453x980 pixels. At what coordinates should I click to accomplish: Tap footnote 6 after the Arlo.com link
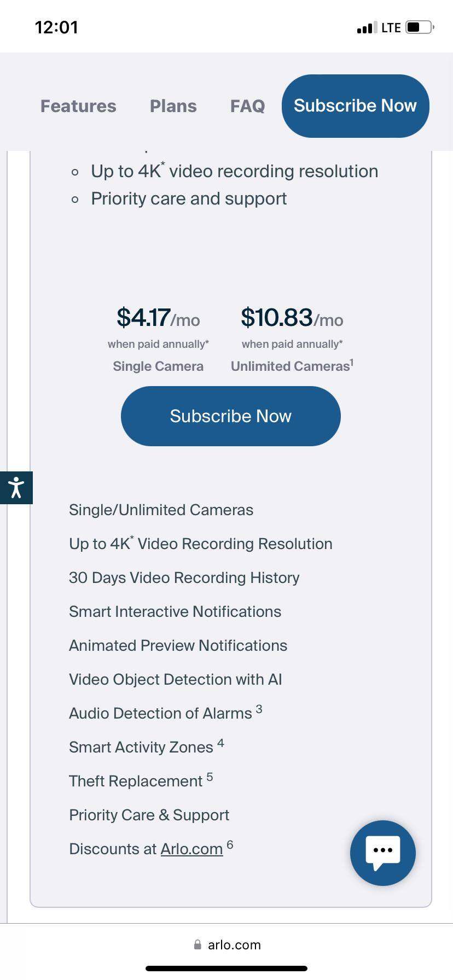[x=230, y=844]
